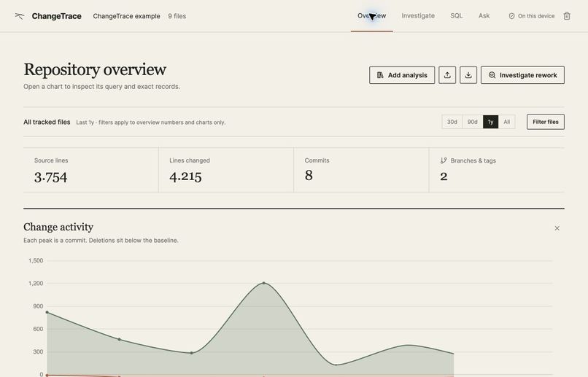Click the upload share icon button

447,75
